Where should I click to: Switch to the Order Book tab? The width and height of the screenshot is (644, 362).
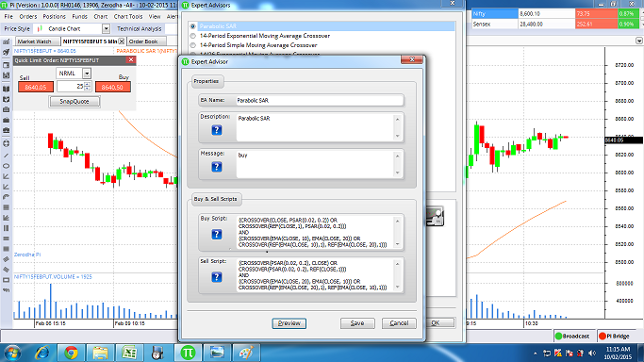point(143,41)
